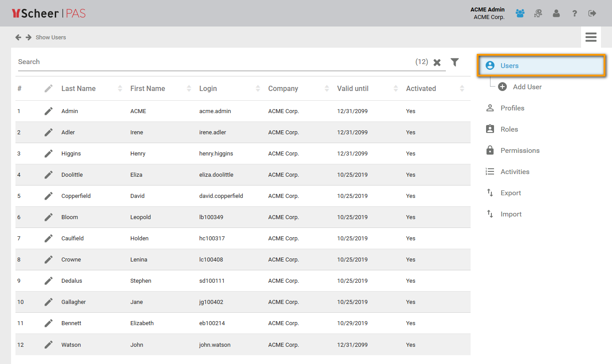Click into the Search input field

coord(212,62)
